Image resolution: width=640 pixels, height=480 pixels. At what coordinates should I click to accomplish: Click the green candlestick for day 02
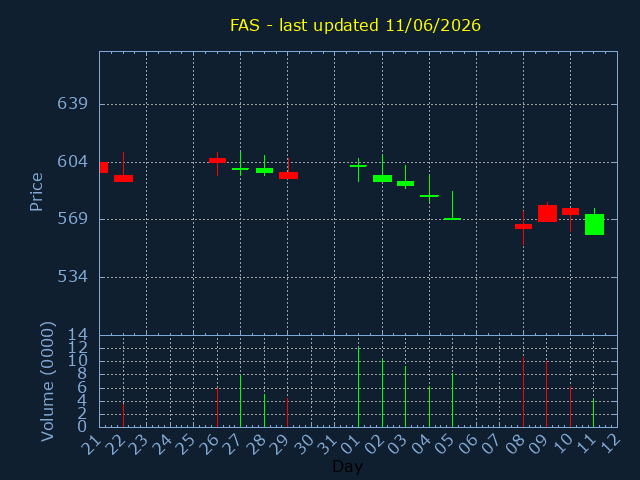click(x=382, y=178)
